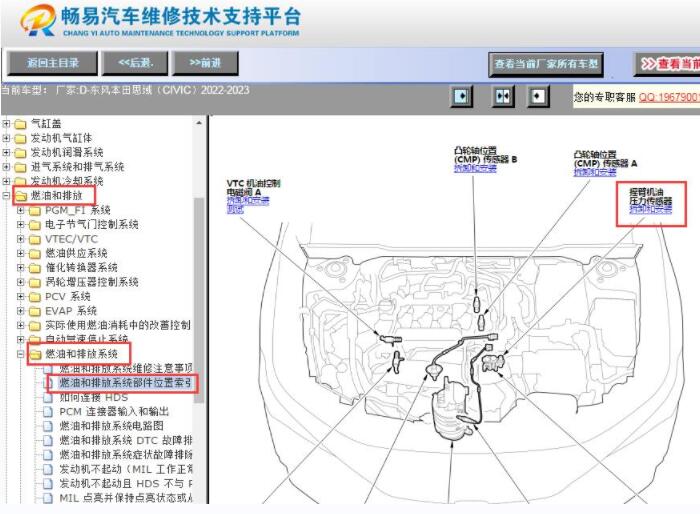
Task: Expand the PGM_FI 系统 node
Action: click(21, 210)
